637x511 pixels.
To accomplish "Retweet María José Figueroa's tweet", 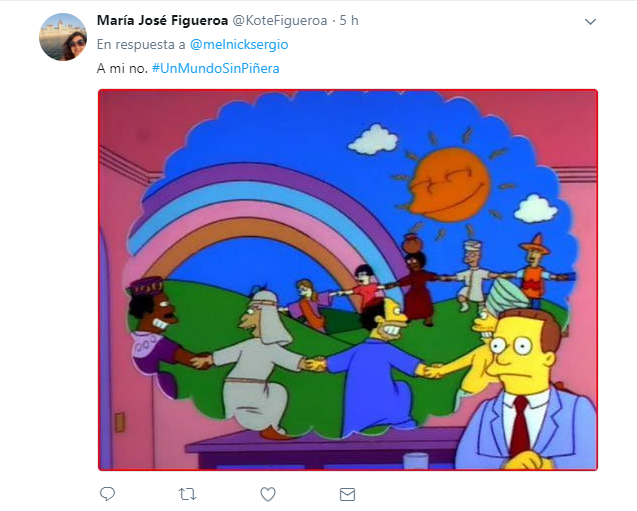I will coord(187,494).
